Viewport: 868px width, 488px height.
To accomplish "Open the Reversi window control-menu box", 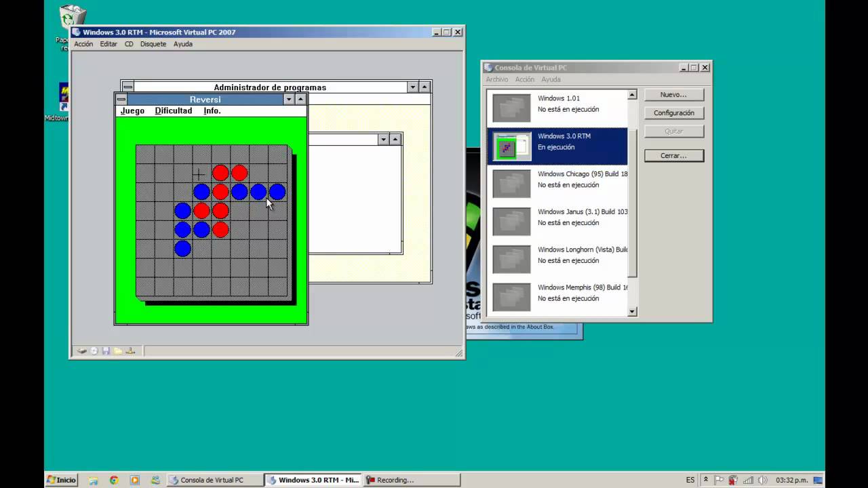I will (x=121, y=99).
